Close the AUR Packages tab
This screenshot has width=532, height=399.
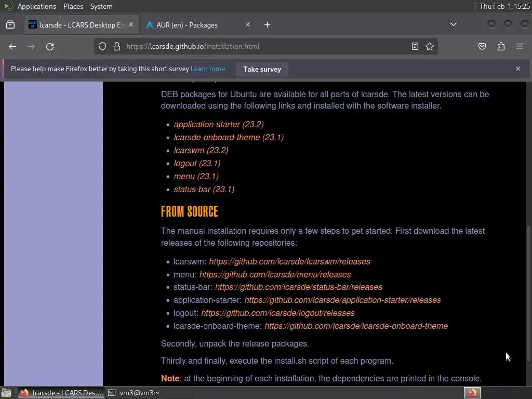(248, 25)
